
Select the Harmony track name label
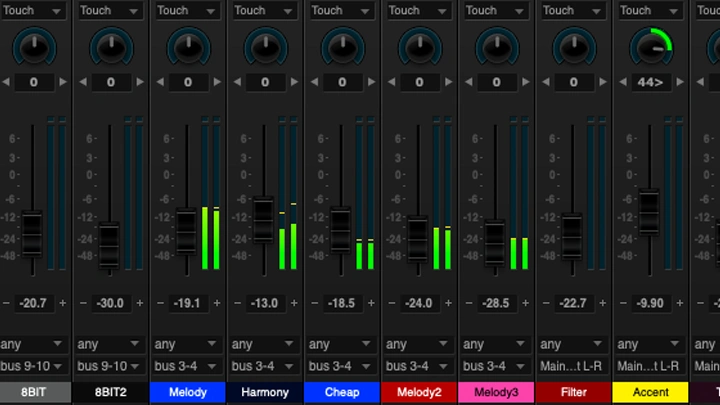tap(265, 392)
